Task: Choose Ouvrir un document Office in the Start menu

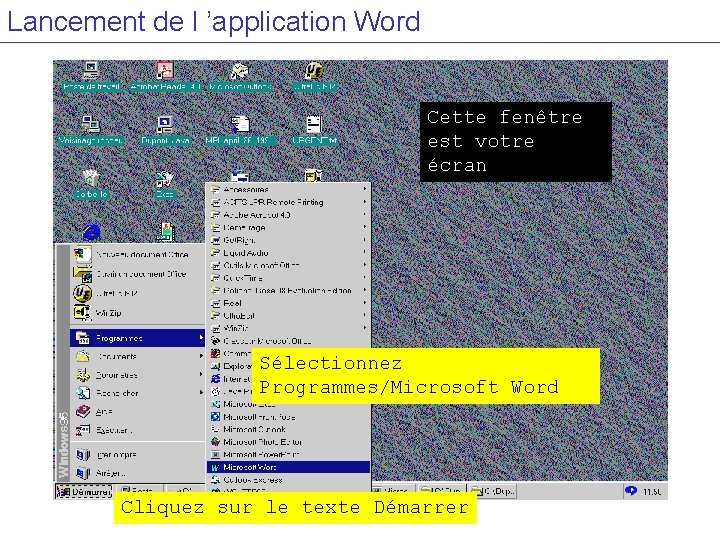Action: click(x=138, y=274)
